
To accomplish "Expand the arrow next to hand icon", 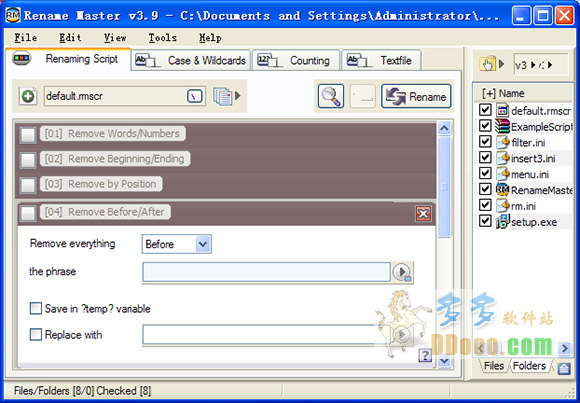I will [501, 64].
